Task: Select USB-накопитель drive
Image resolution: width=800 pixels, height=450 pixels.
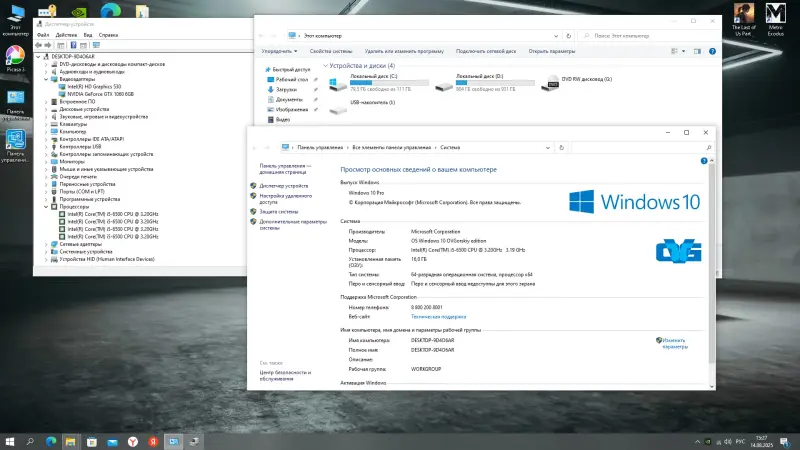Action: pyautogui.click(x=362, y=107)
